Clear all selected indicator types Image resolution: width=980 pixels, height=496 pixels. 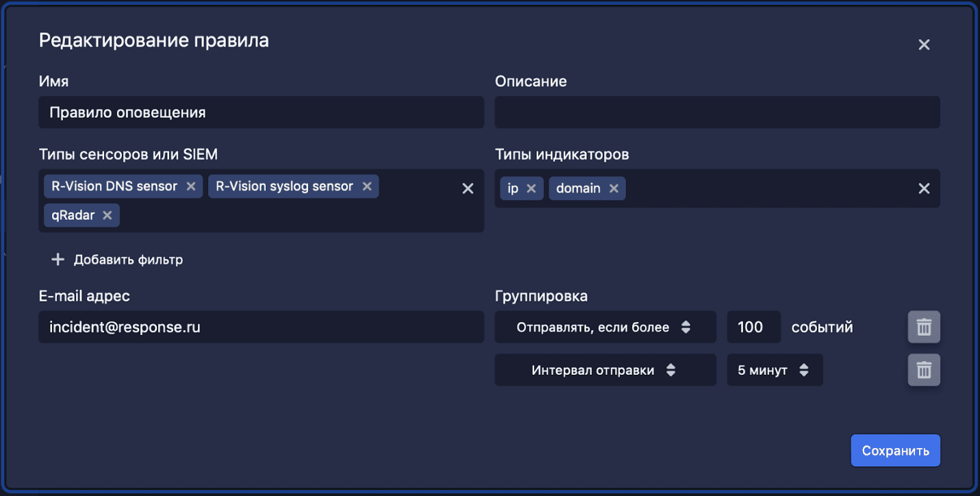924,188
